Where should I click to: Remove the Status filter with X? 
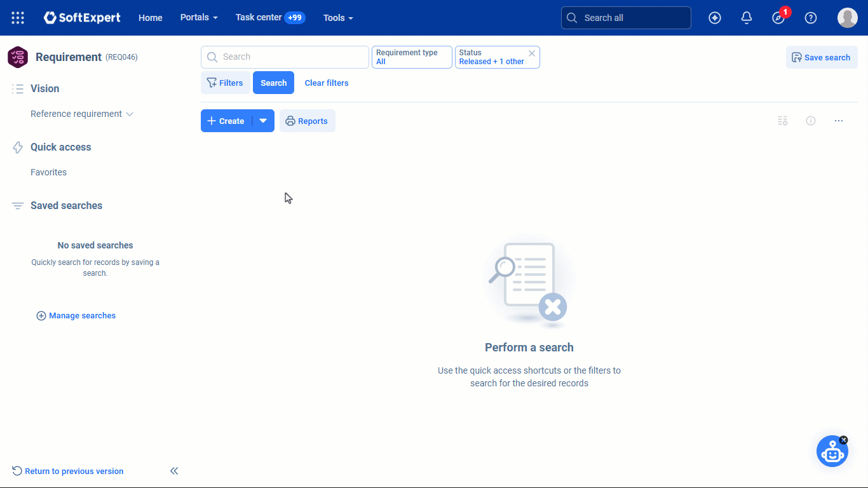click(532, 53)
